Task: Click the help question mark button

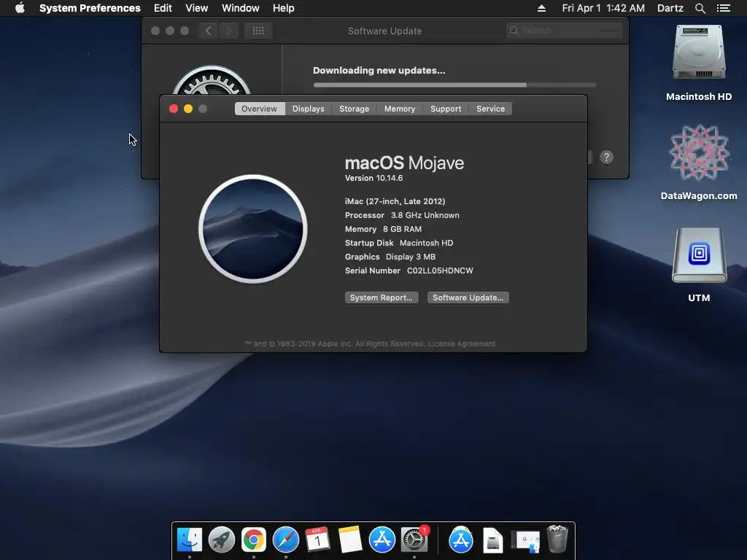Action: (x=606, y=157)
